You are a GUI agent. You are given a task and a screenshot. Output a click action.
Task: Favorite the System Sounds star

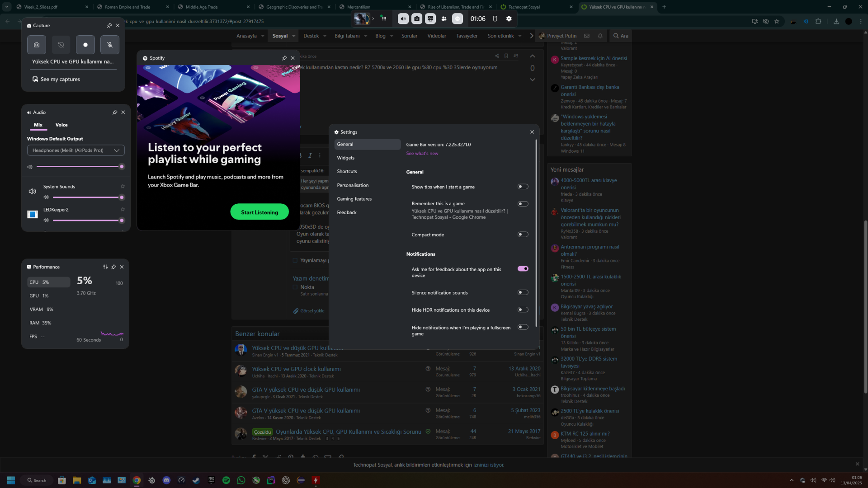click(123, 186)
